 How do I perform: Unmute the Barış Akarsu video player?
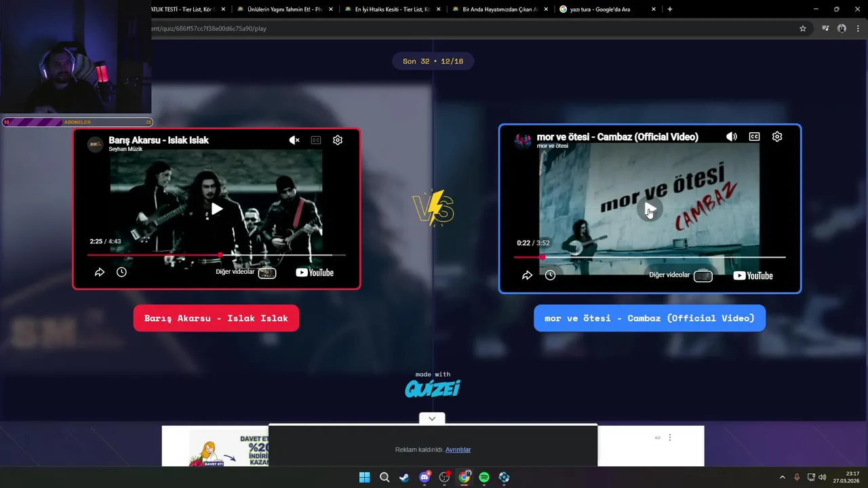point(294,140)
